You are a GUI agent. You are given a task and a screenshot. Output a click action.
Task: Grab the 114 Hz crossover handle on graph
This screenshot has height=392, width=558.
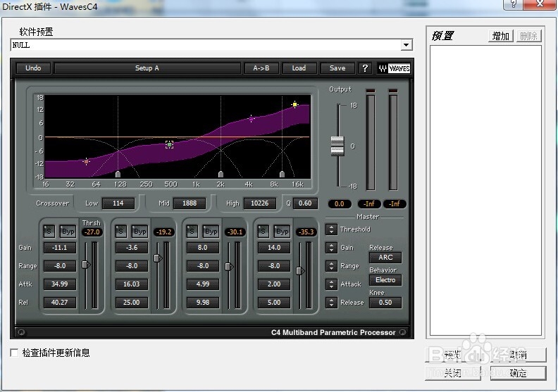(118, 174)
